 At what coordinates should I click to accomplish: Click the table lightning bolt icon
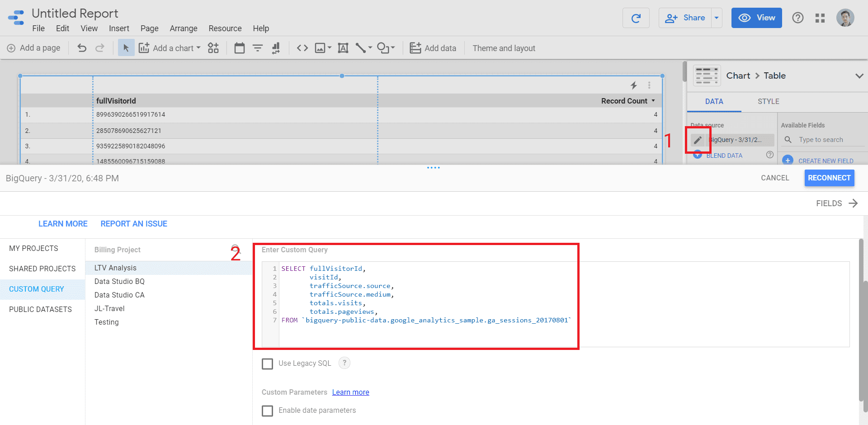pyautogui.click(x=634, y=85)
